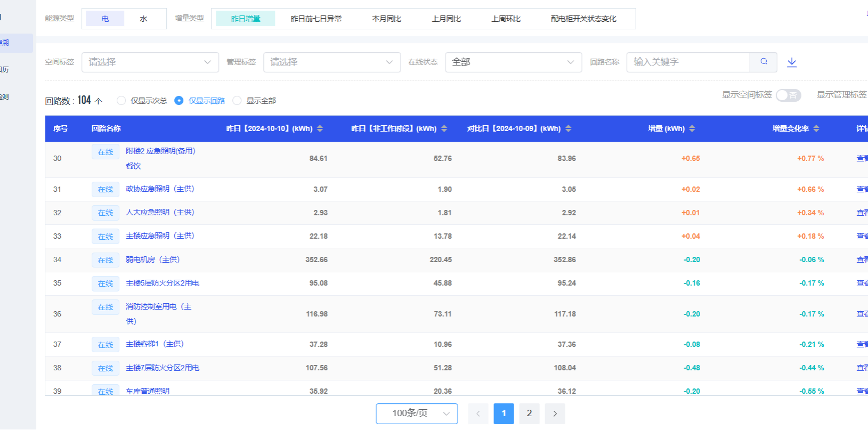Select the 仅显示次总 radio button
868x430 pixels.
coord(121,101)
